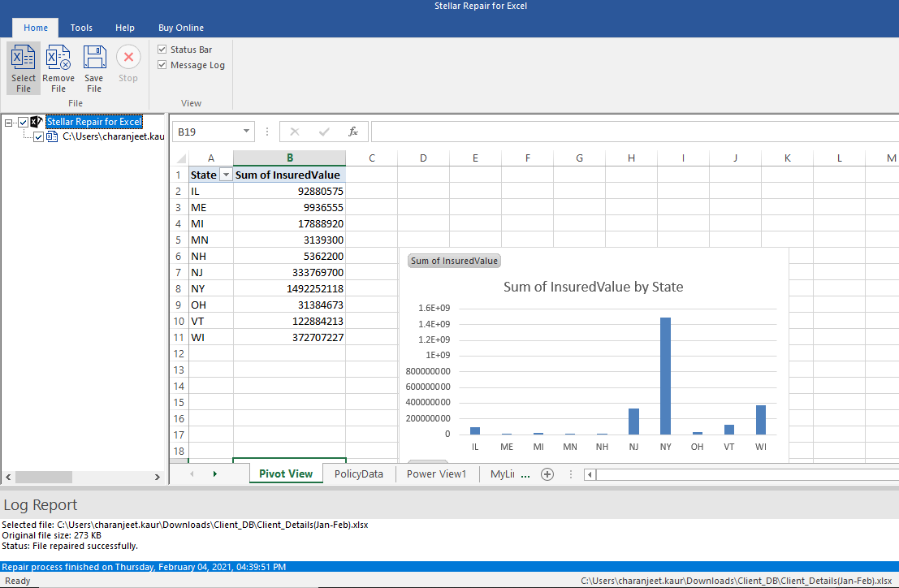This screenshot has height=588, width=899.
Task: Toggle the Message Log checkbox
Action: [162, 65]
